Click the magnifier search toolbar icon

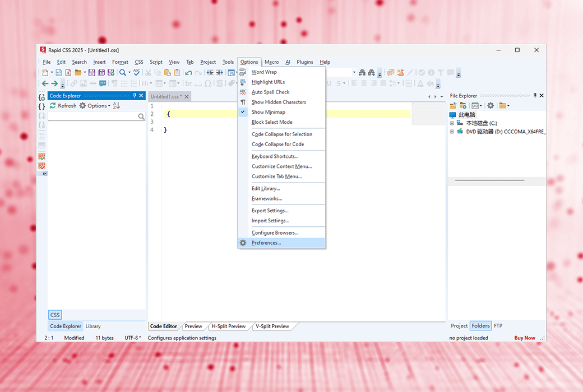(122, 72)
